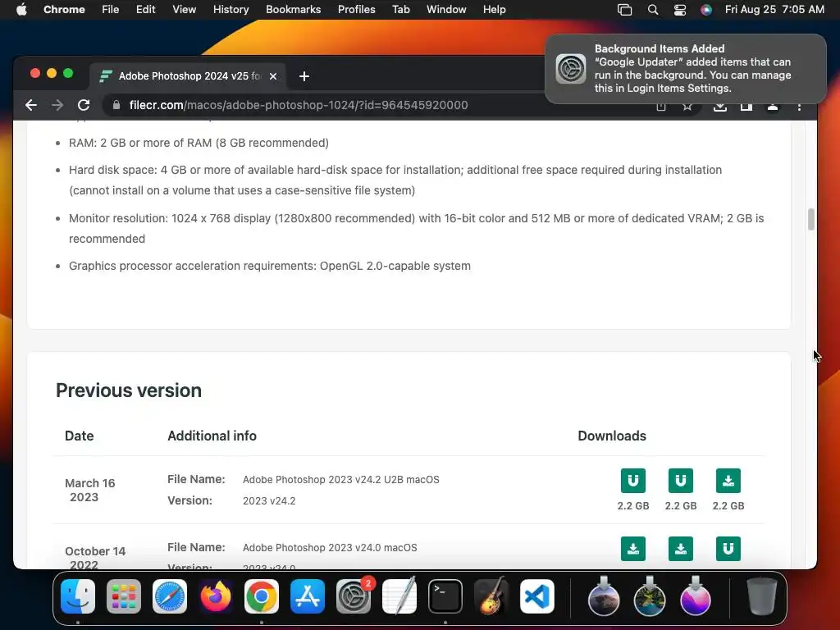Click the Previous version heading

click(x=129, y=390)
